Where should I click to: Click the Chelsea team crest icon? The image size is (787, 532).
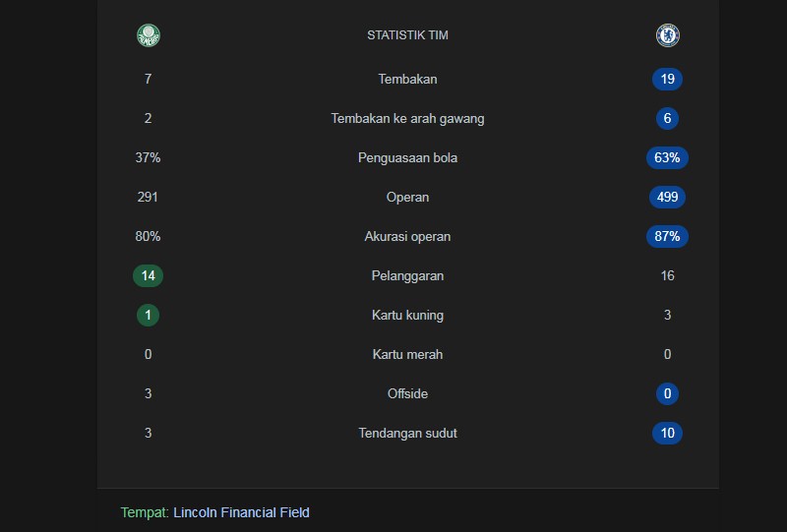pyautogui.click(x=668, y=35)
